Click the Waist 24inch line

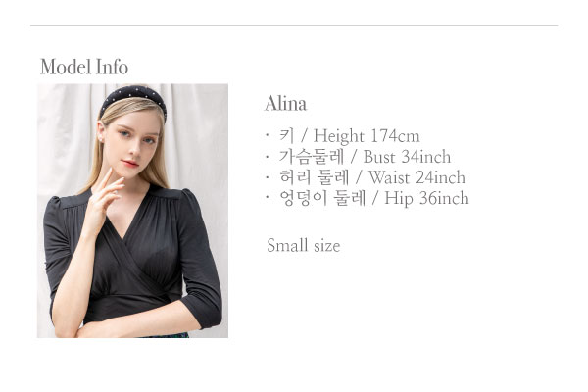365,177
